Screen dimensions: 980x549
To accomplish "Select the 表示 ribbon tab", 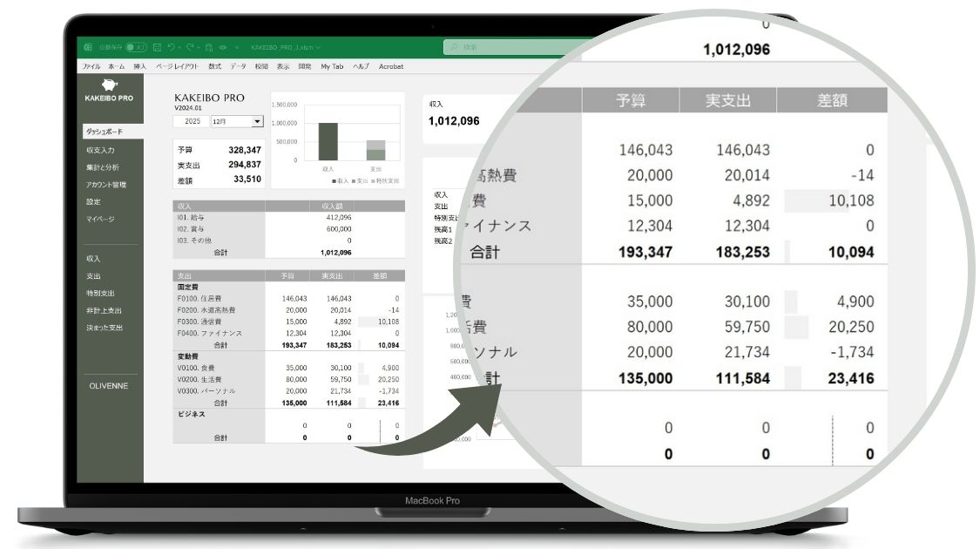I will pyautogui.click(x=283, y=66).
